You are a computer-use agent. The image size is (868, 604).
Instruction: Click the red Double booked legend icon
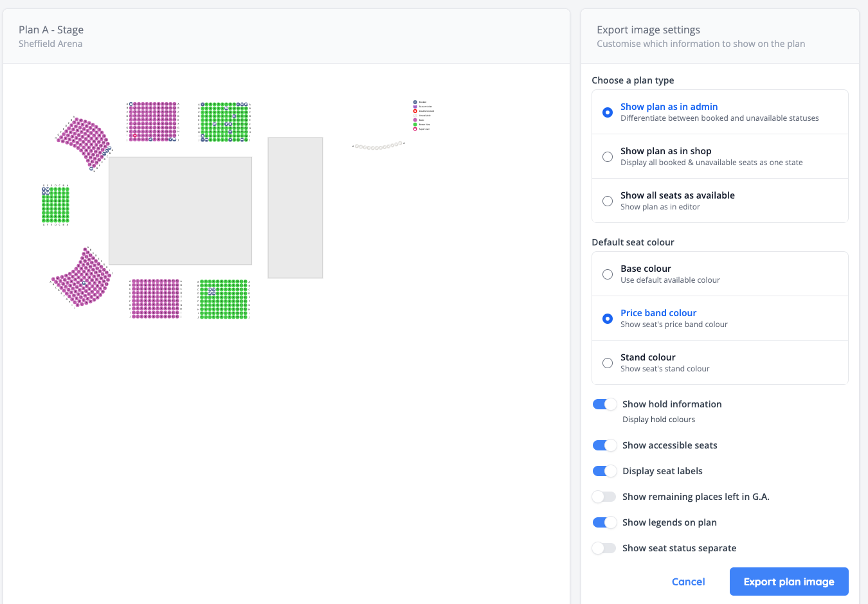pos(415,111)
